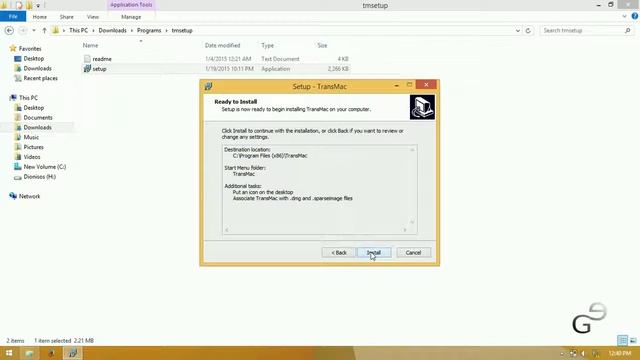Open Documents under This PC
This screenshot has width=640, height=360.
(x=38, y=118)
